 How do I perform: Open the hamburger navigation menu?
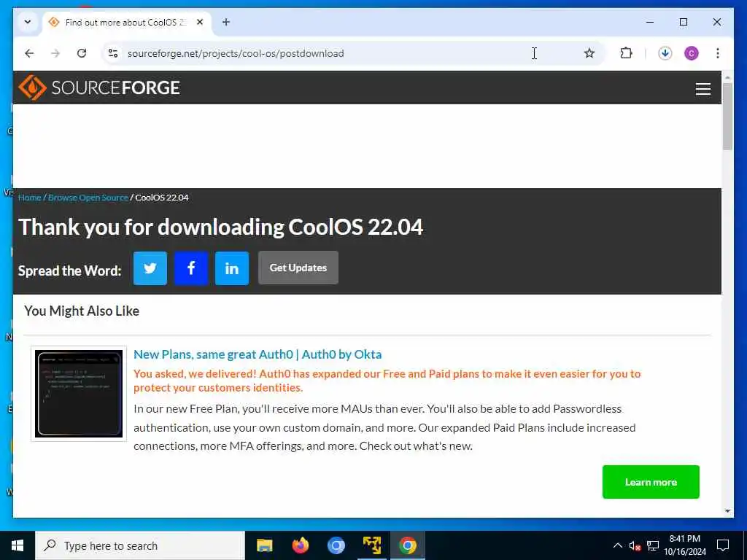[703, 89]
